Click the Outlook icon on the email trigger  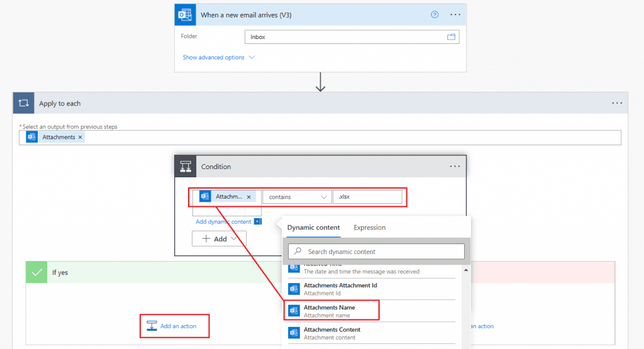pyautogui.click(x=186, y=15)
